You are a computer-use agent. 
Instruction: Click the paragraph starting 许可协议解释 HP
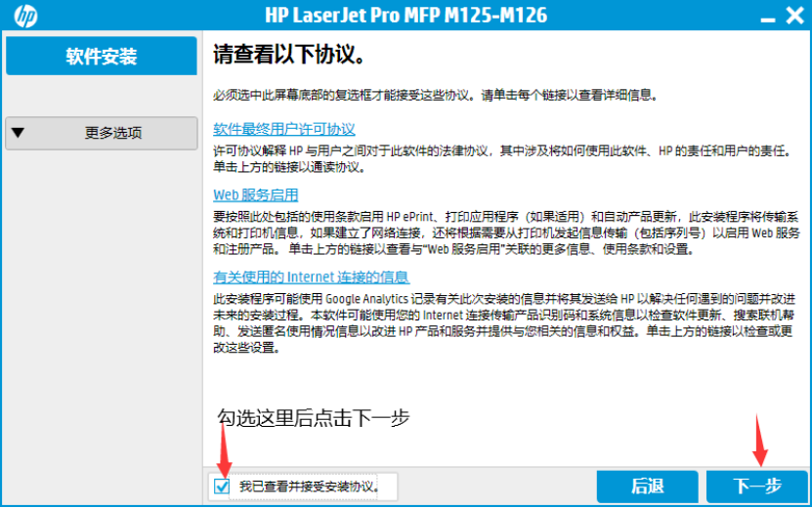point(502,159)
